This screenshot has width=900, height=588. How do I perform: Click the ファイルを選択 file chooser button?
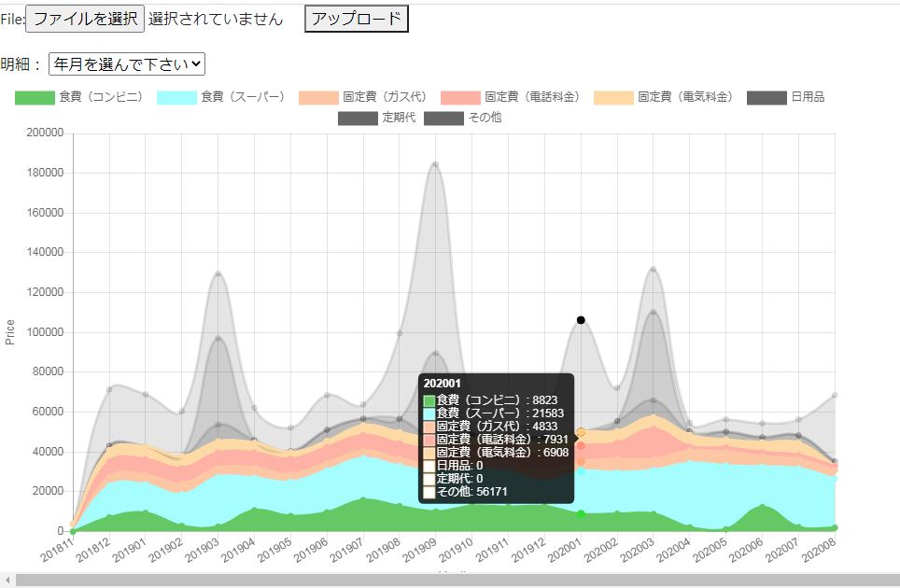(85, 19)
